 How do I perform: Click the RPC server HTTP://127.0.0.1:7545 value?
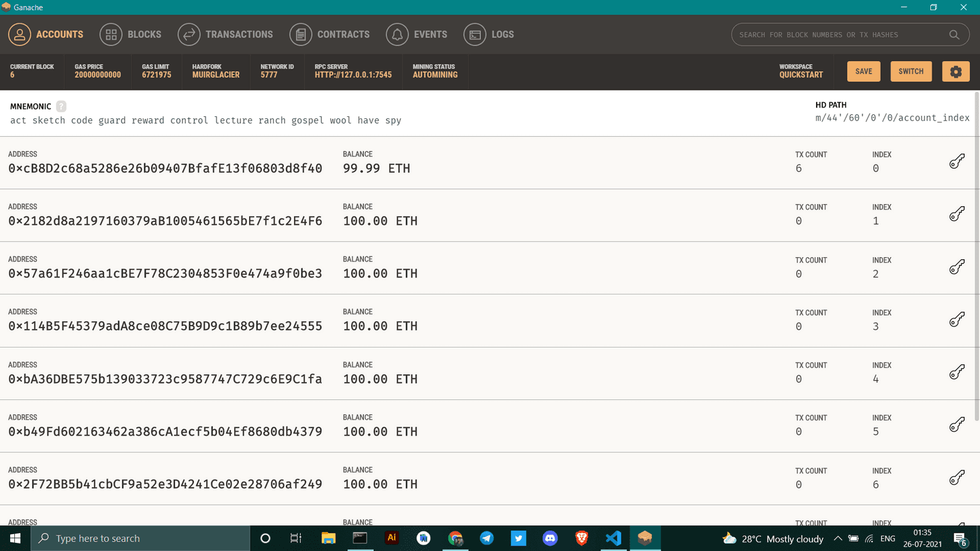click(x=353, y=75)
